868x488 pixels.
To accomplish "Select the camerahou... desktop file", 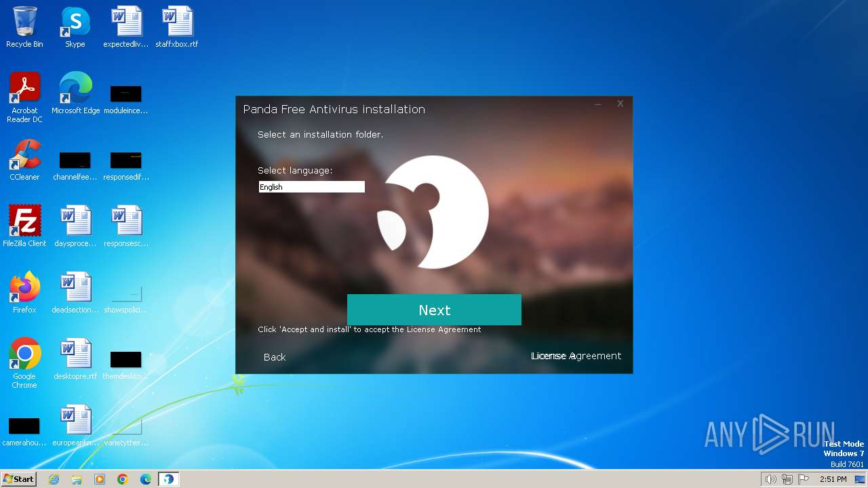I will [x=24, y=431].
